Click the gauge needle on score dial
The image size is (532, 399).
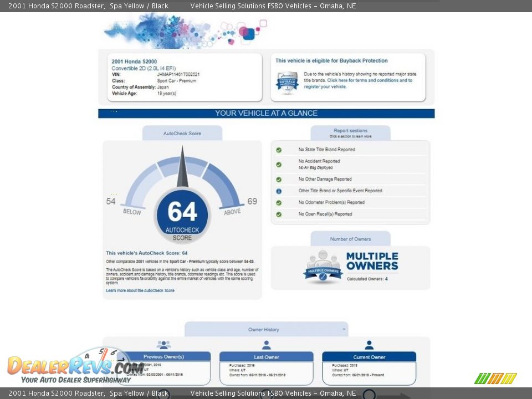182,167
